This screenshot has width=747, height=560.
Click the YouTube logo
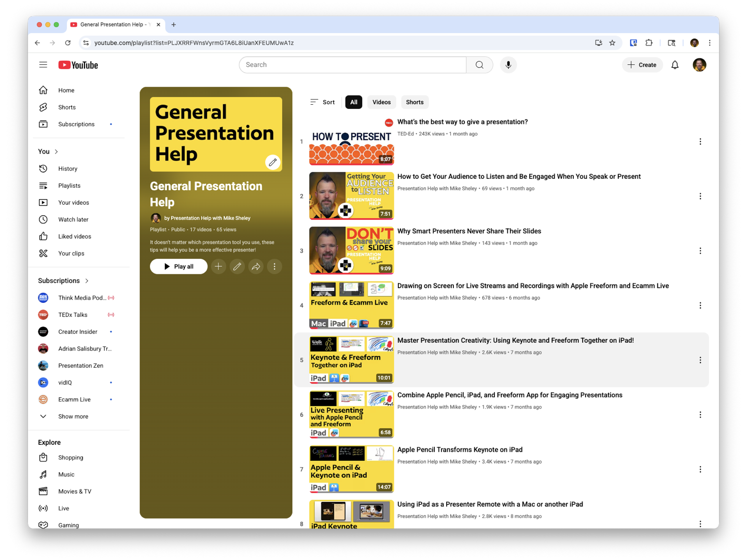coord(78,65)
